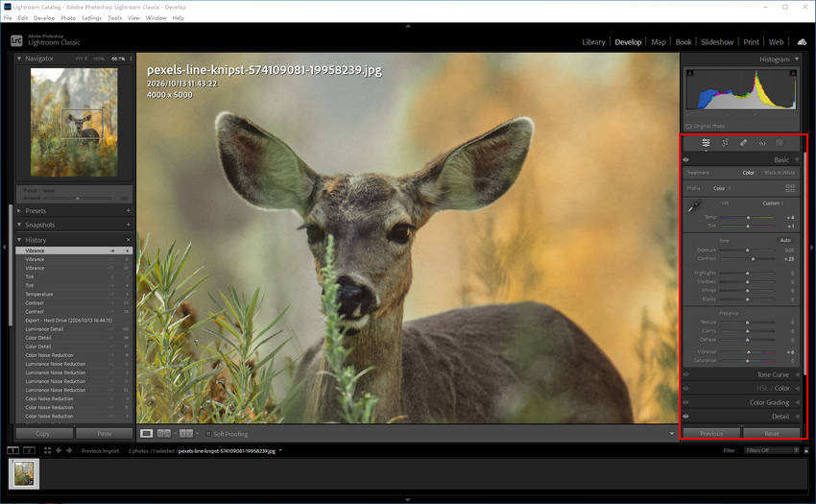Open the Filters Off dropdown
The width and height of the screenshot is (816, 504).
pyautogui.click(x=772, y=450)
